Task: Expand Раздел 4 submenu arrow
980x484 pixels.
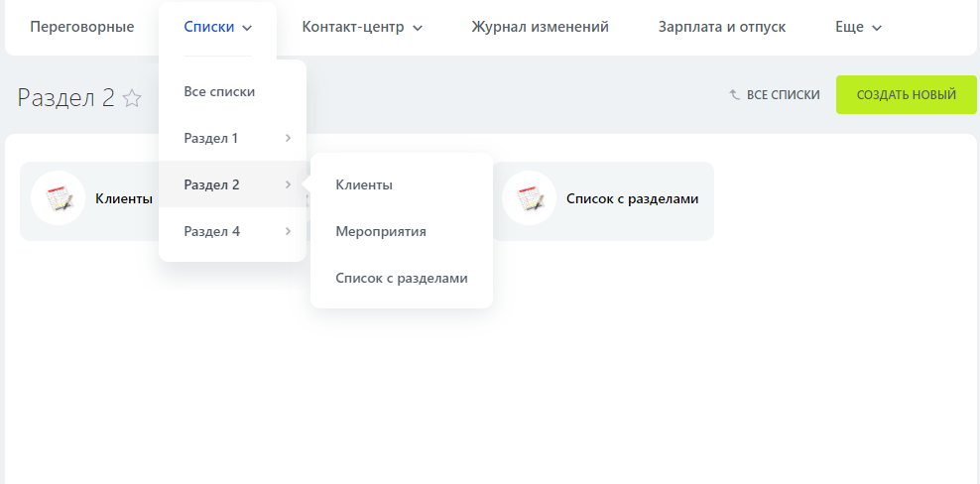Action: coord(288,231)
